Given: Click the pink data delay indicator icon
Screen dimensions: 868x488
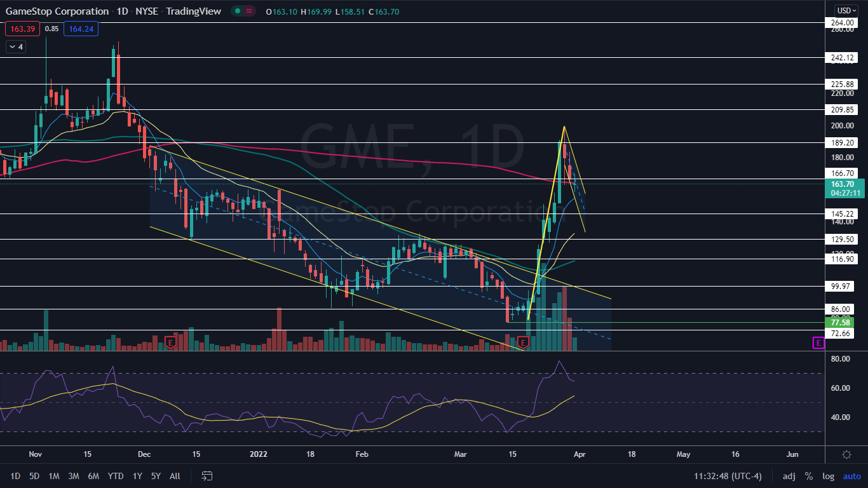Looking at the screenshot, I should [x=248, y=11].
